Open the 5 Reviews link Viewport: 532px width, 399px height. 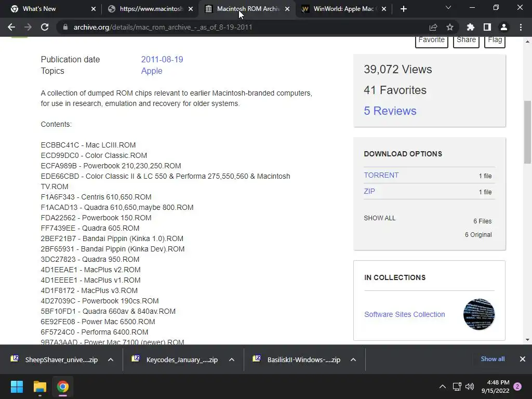point(390,111)
